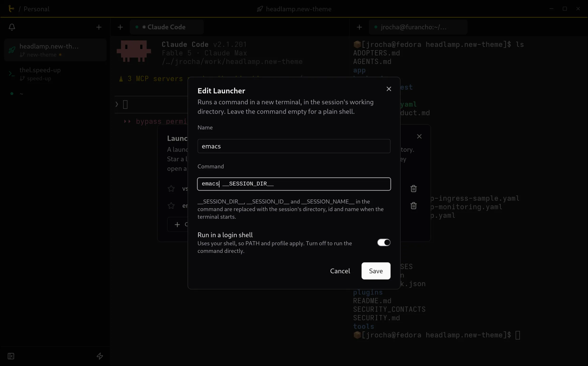588x366 pixels.
Task: Click the 'app' directory in the terminal listing
Action: pos(359,70)
